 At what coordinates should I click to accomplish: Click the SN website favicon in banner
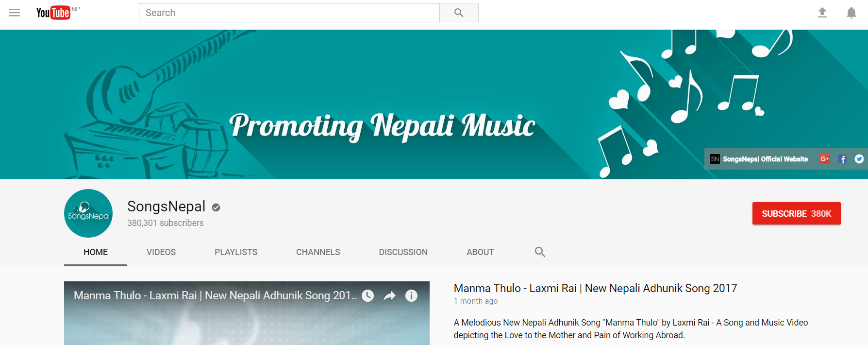tap(715, 159)
